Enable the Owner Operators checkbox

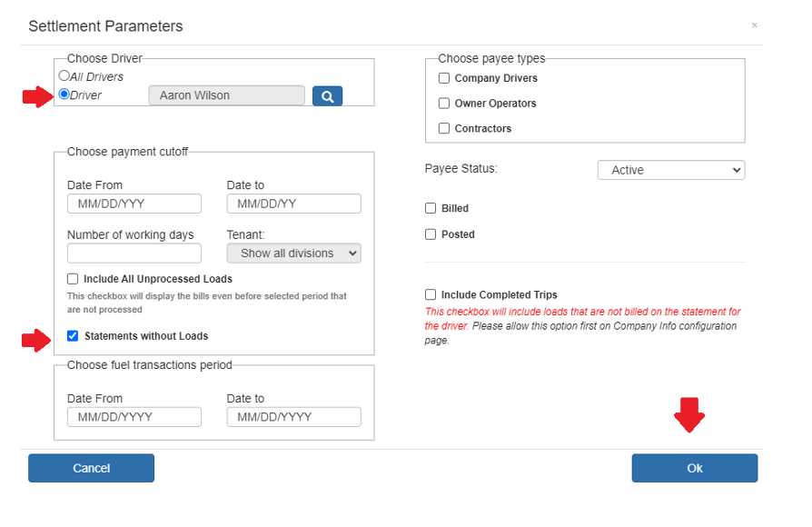pos(444,103)
